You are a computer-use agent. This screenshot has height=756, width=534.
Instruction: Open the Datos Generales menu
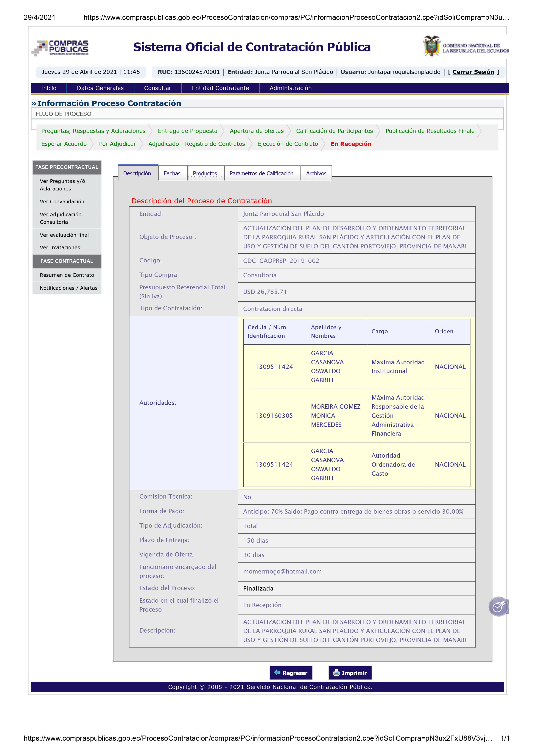pyautogui.click(x=100, y=88)
